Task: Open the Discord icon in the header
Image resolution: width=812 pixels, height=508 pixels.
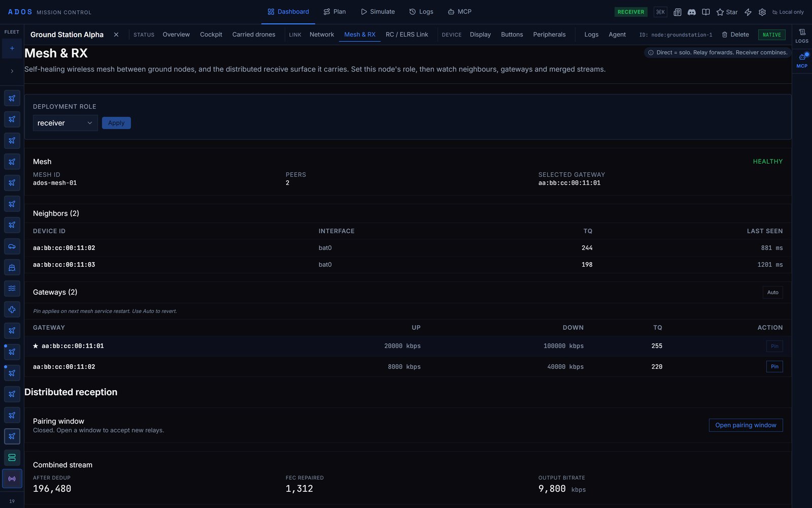Action: click(x=692, y=12)
